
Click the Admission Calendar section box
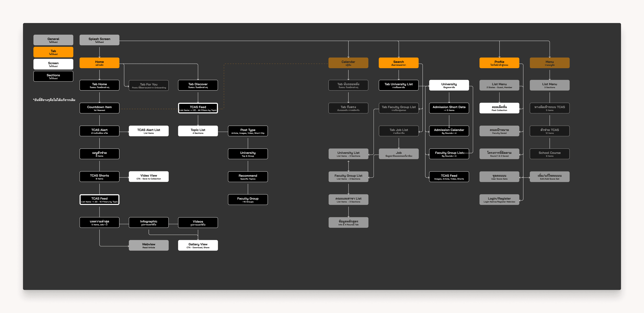click(x=449, y=131)
